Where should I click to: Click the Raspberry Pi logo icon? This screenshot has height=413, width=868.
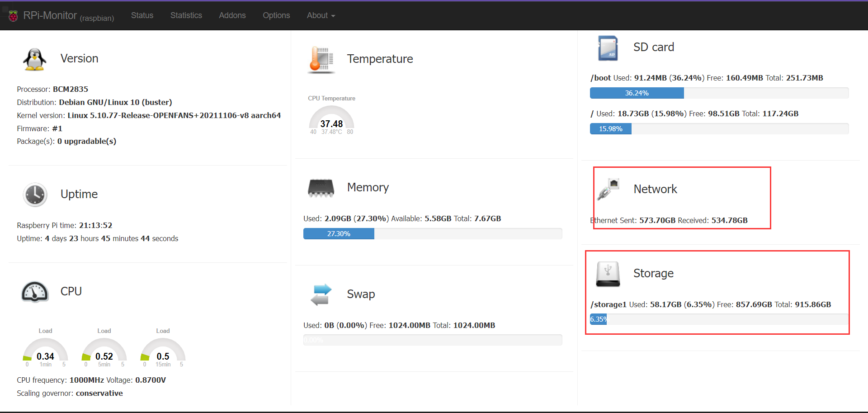pyautogui.click(x=13, y=16)
